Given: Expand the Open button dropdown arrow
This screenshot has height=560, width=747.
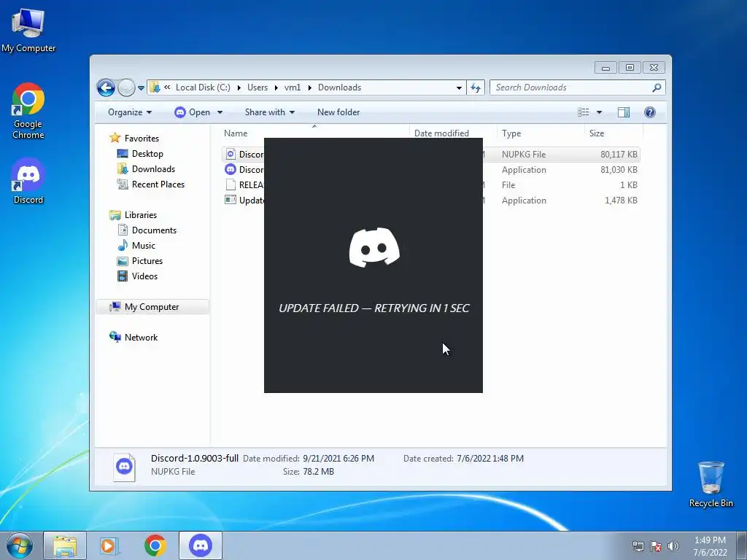Looking at the screenshot, I should coord(220,112).
